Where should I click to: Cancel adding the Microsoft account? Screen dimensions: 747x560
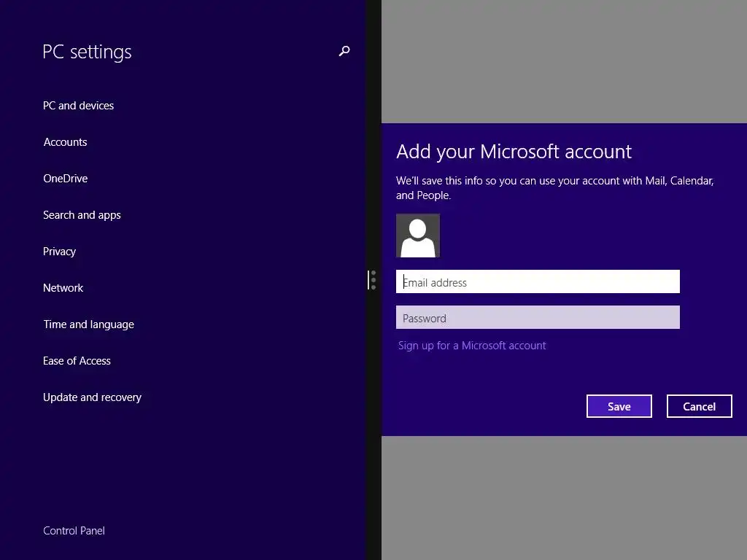pyautogui.click(x=699, y=406)
